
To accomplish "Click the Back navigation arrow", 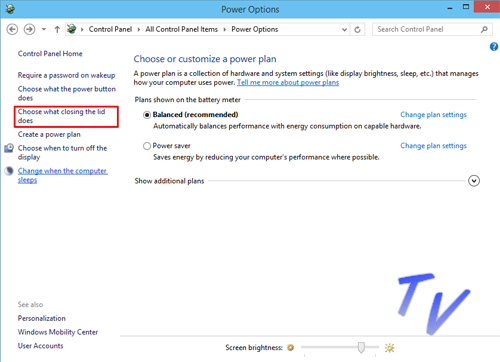I will [x=12, y=30].
